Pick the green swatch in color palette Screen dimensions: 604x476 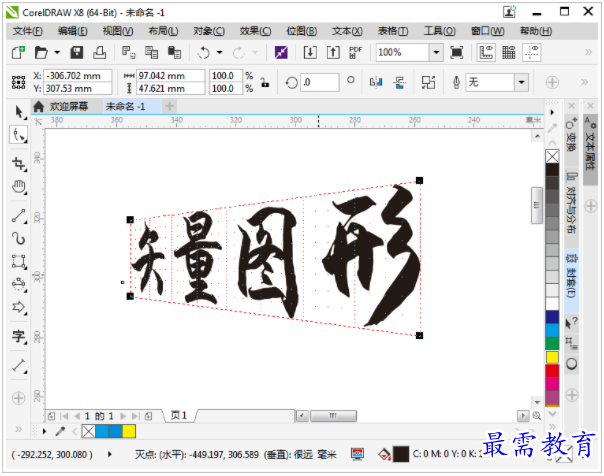[552, 344]
